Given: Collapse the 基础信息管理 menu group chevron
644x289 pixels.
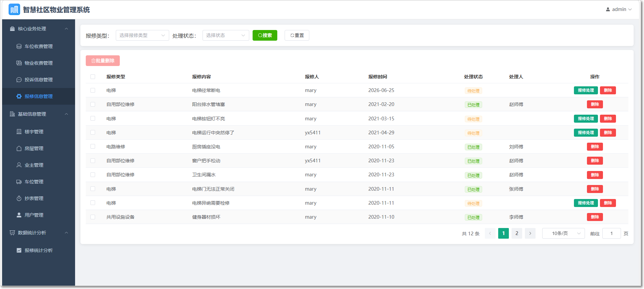Looking at the screenshot, I should point(66,114).
